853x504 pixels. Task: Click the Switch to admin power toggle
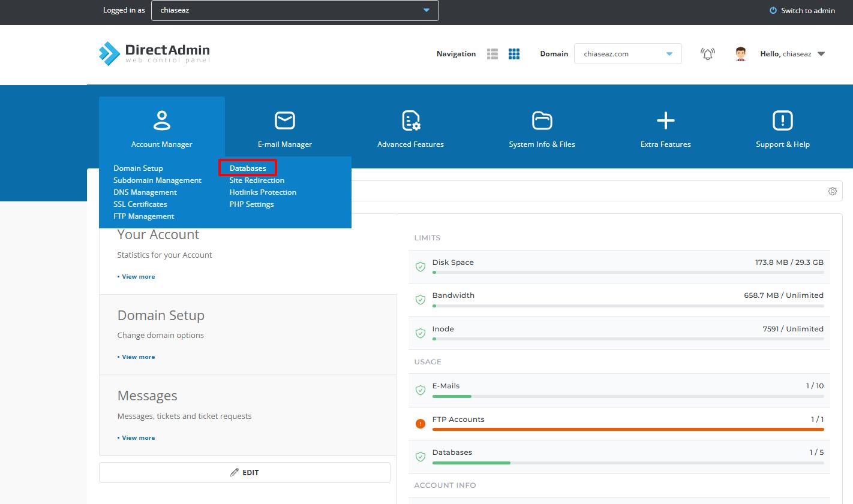click(802, 11)
